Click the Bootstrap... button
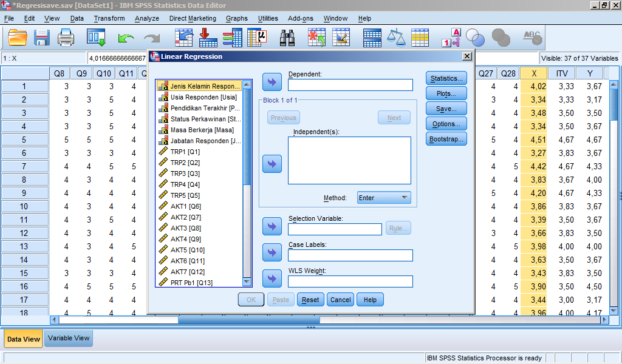 click(x=446, y=139)
